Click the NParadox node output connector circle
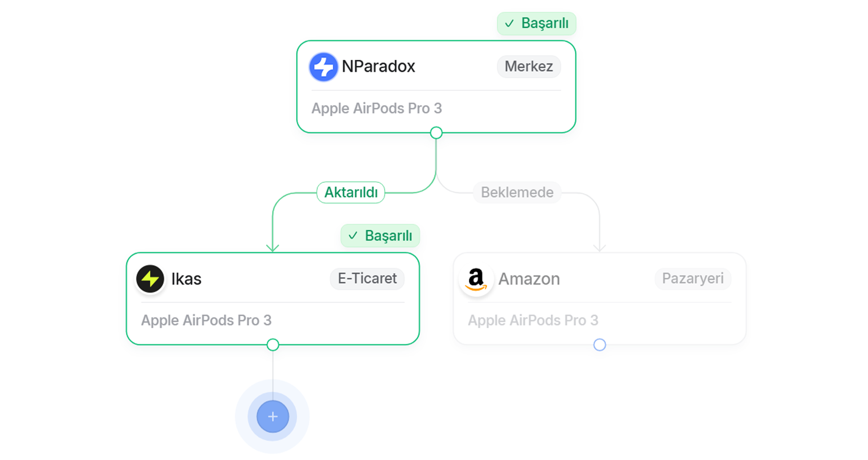868x460 pixels. coord(436,133)
